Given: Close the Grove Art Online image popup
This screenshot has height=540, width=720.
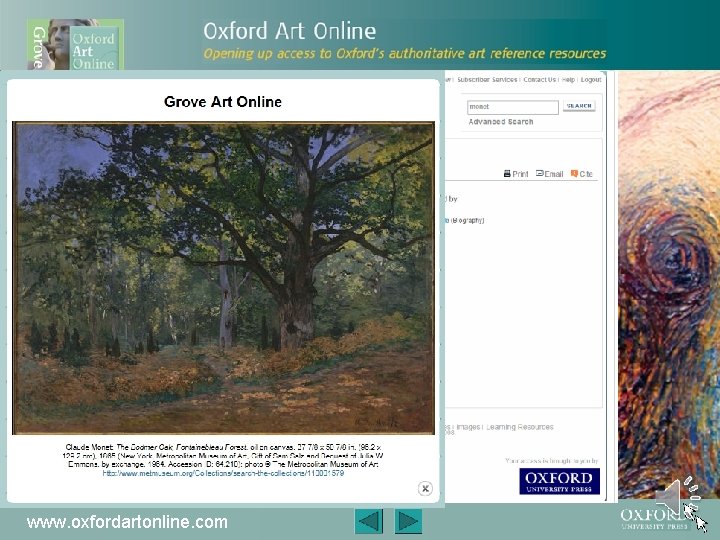Looking at the screenshot, I should click(x=425, y=488).
